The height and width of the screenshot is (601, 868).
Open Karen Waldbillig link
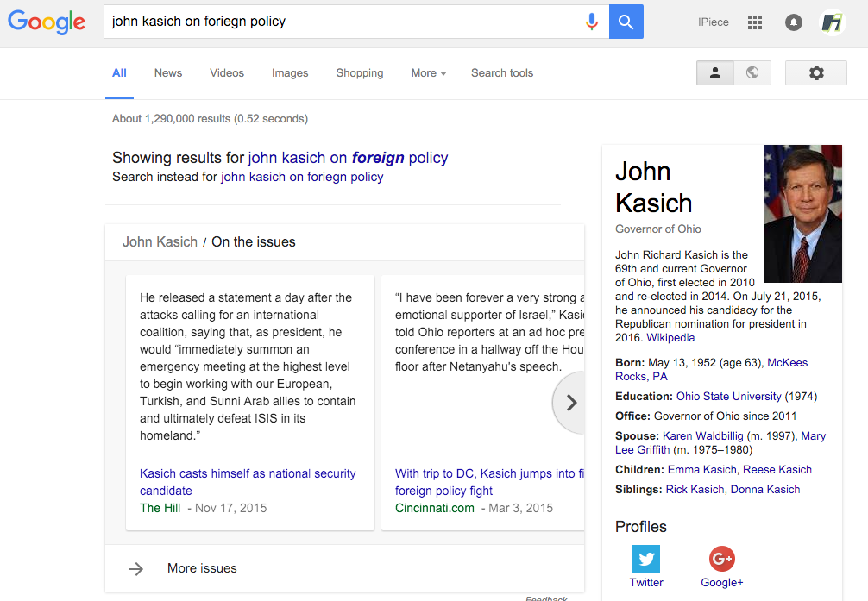pos(703,436)
